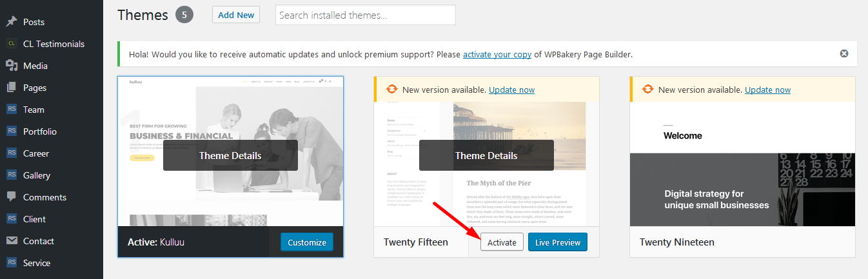868x279 pixels.
Task: Dismiss the WPBakery notification banner
Action: click(x=844, y=54)
